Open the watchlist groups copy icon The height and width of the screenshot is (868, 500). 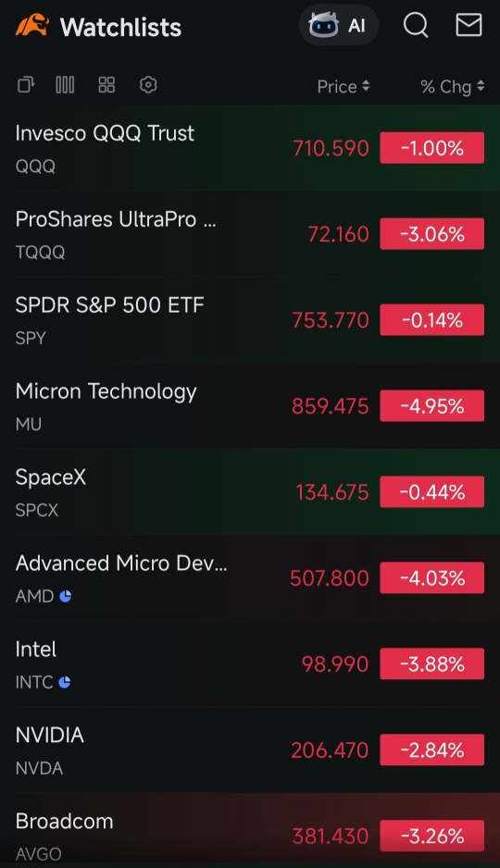coord(26,85)
